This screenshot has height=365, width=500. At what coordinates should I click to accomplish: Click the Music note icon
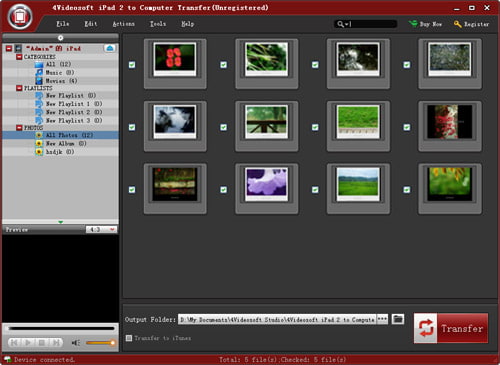pos(39,72)
